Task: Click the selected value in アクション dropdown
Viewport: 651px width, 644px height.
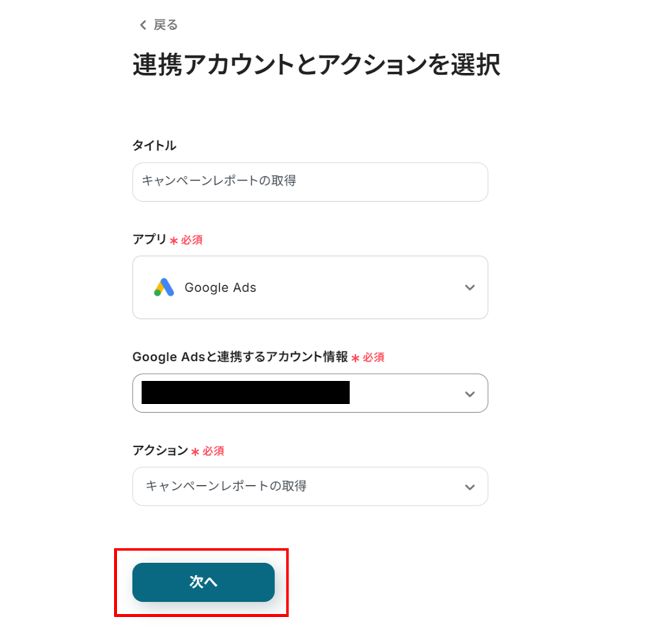Action: (226, 486)
